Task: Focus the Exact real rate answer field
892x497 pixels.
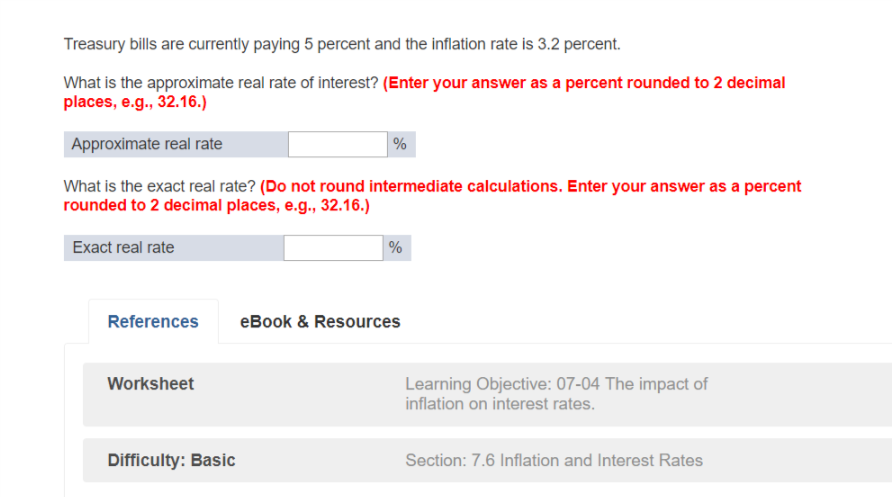Action: pyautogui.click(x=332, y=248)
